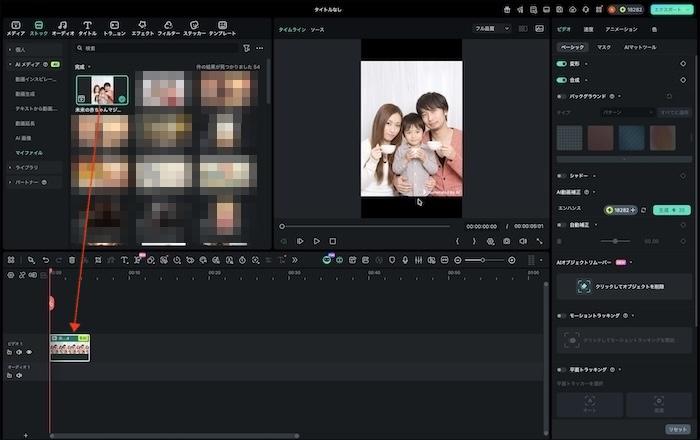700x440 pixels.
Task: Click the リセット (Reset) button
Action: (x=678, y=429)
